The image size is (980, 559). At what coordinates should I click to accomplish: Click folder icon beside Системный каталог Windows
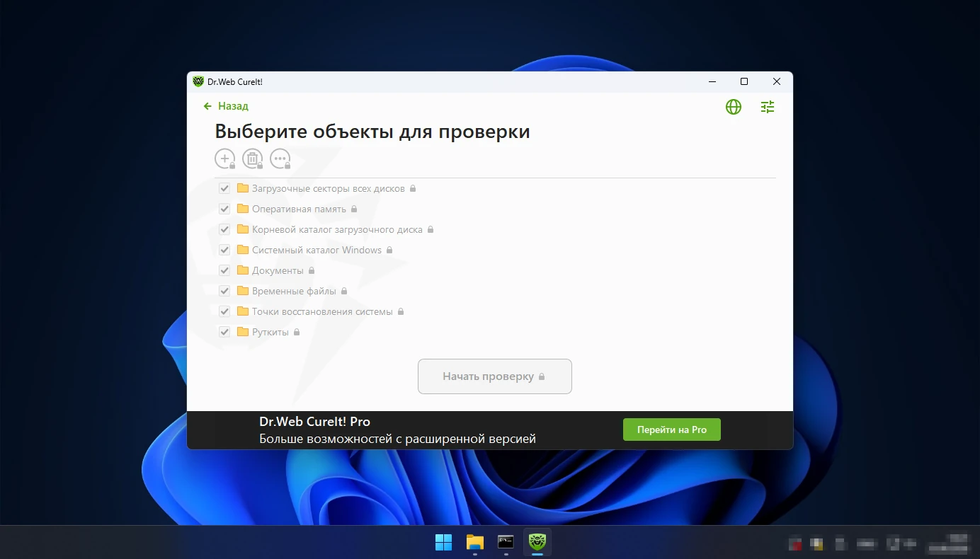pyautogui.click(x=243, y=250)
